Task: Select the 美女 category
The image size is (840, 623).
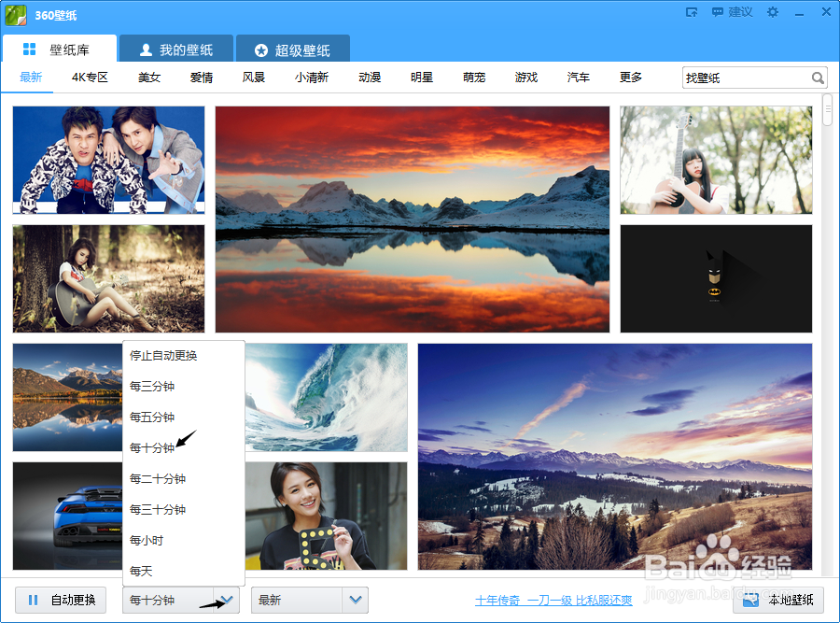Action: point(149,78)
